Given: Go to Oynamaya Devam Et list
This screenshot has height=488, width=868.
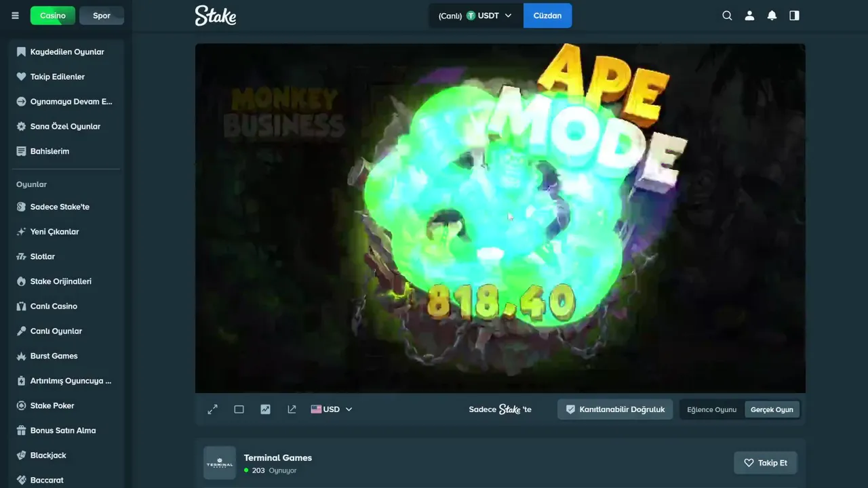Looking at the screenshot, I should [66, 102].
